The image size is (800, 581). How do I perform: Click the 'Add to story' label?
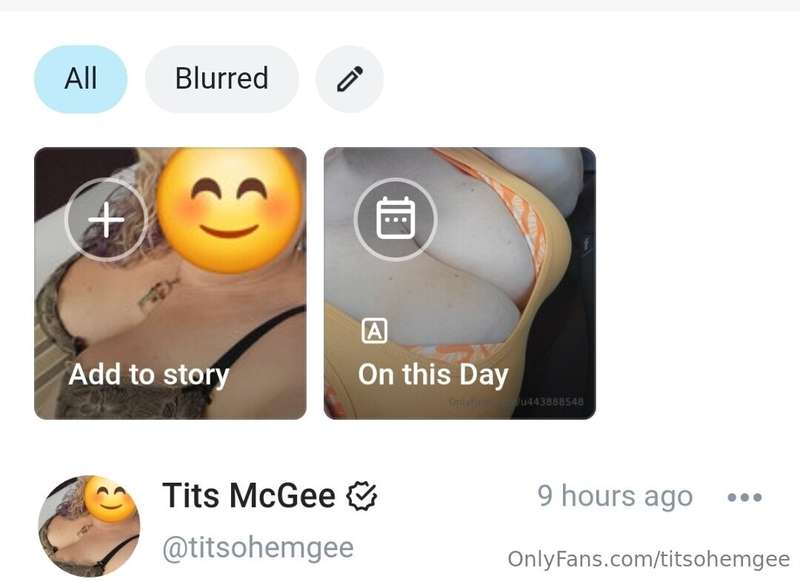[x=149, y=375]
